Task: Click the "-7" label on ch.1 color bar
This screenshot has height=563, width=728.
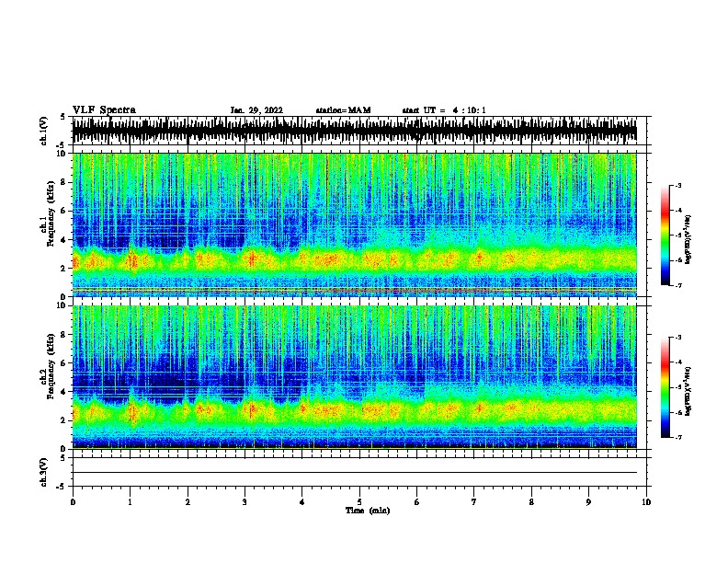Action: [678, 285]
